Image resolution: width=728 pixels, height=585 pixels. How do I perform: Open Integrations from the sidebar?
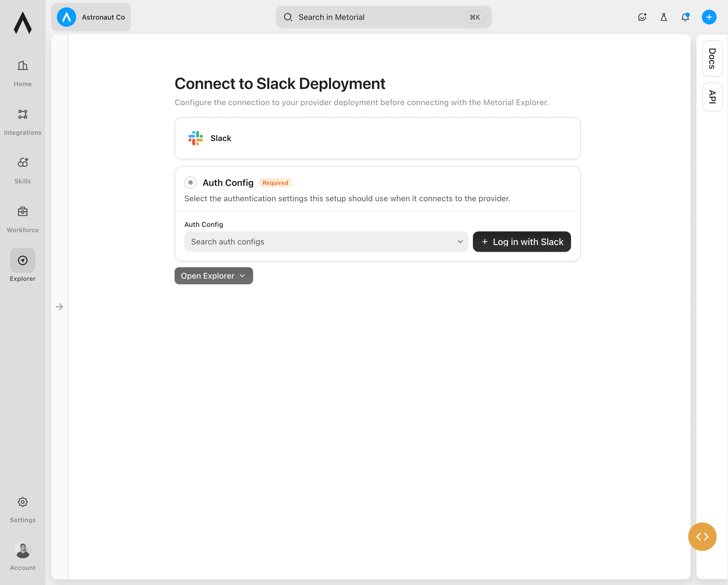click(x=23, y=122)
